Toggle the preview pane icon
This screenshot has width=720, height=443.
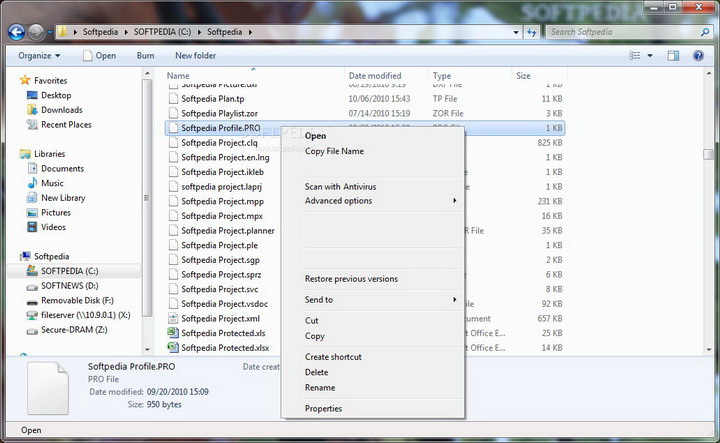(673, 56)
